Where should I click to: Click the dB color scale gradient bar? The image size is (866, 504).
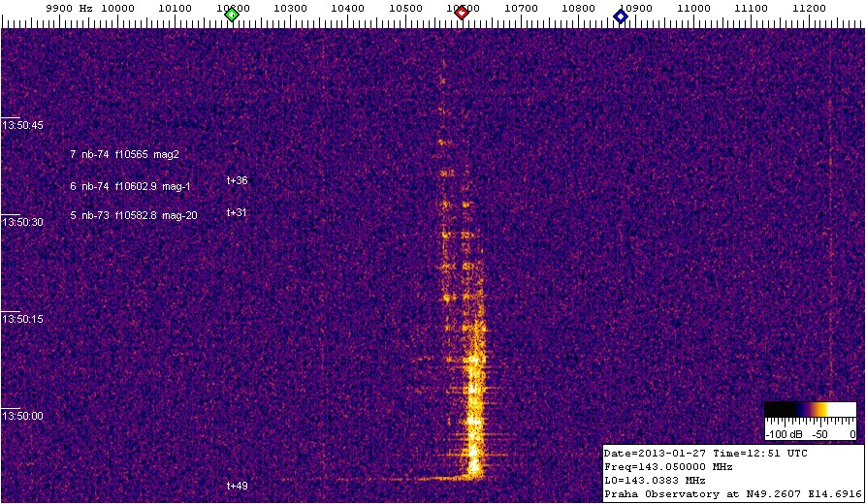[x=809, y=409]
